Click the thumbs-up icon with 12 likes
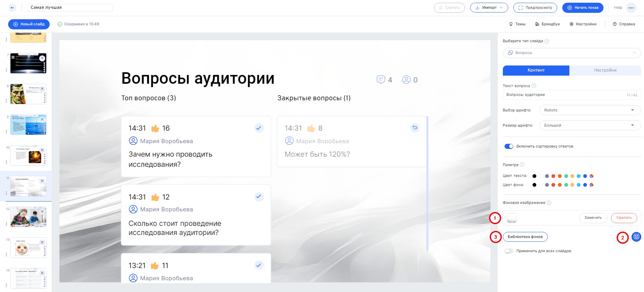This screenshot has height=292, width=644. coord(155,197)
